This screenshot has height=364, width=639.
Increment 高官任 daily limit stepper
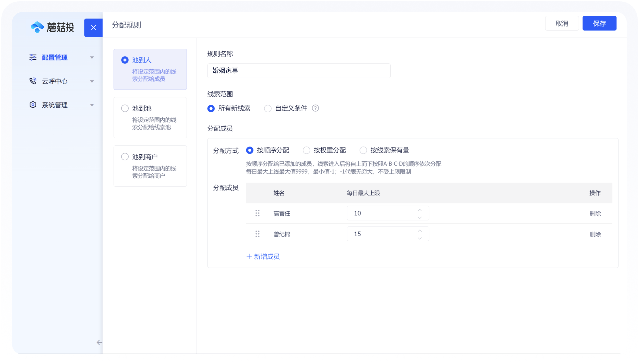[419, 209]
